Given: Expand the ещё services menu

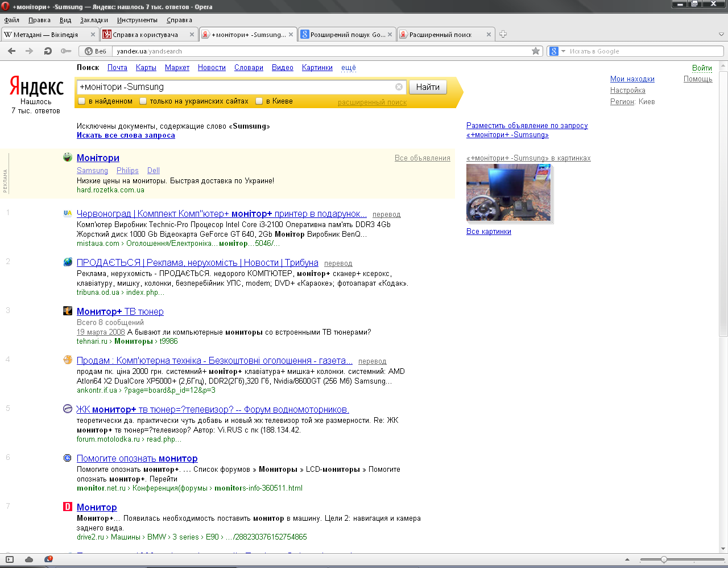Looking at the screenshot, I should click(x=349, y=68).
